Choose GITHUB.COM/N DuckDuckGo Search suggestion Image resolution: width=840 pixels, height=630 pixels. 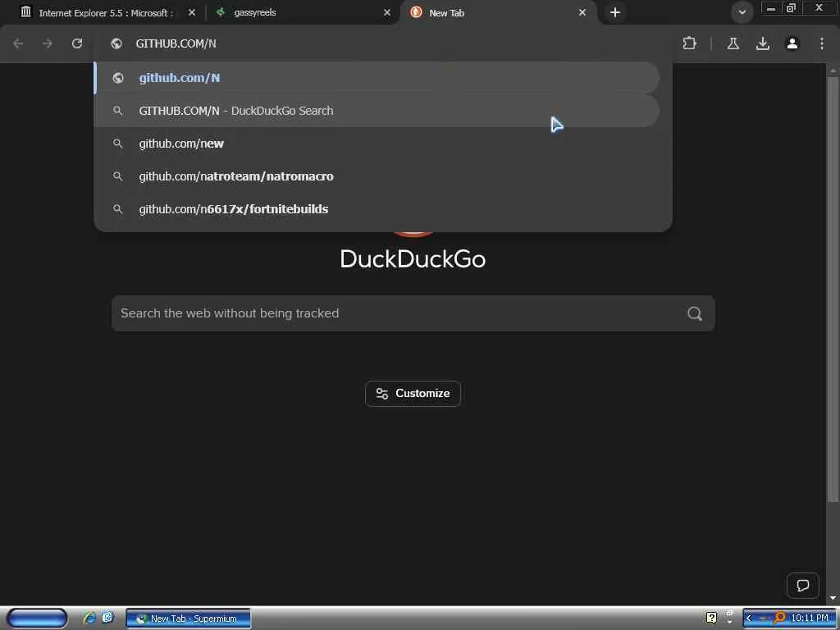pos(377,111)
